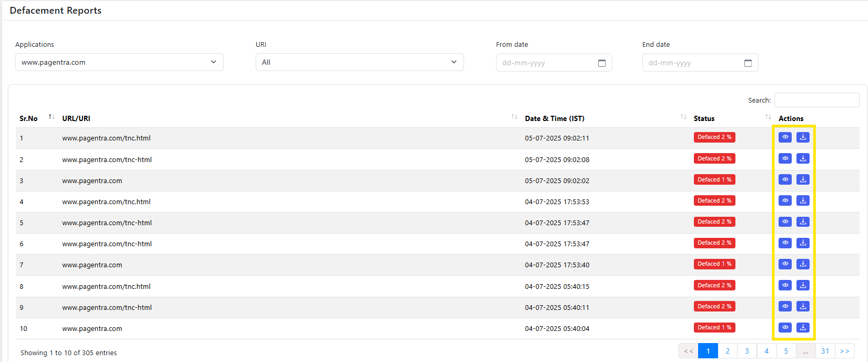Sort by Status column arrows
The image size is (868, 362).
coord(768,117)
